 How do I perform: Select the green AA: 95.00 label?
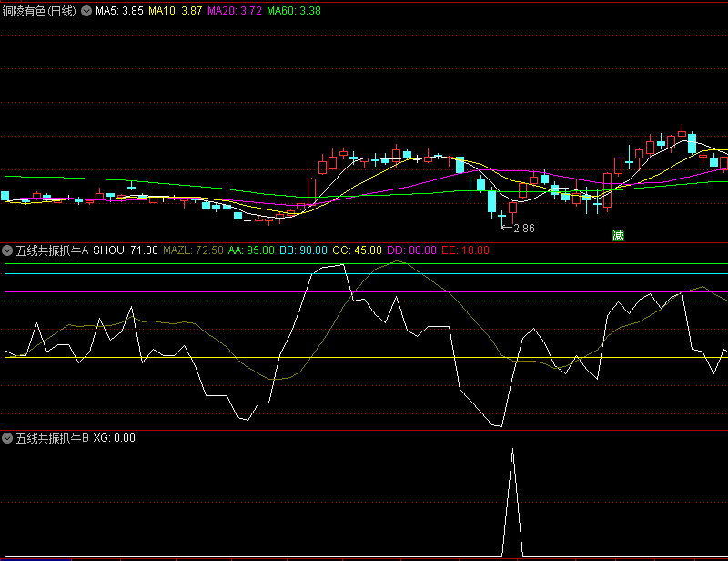(251, 250)
